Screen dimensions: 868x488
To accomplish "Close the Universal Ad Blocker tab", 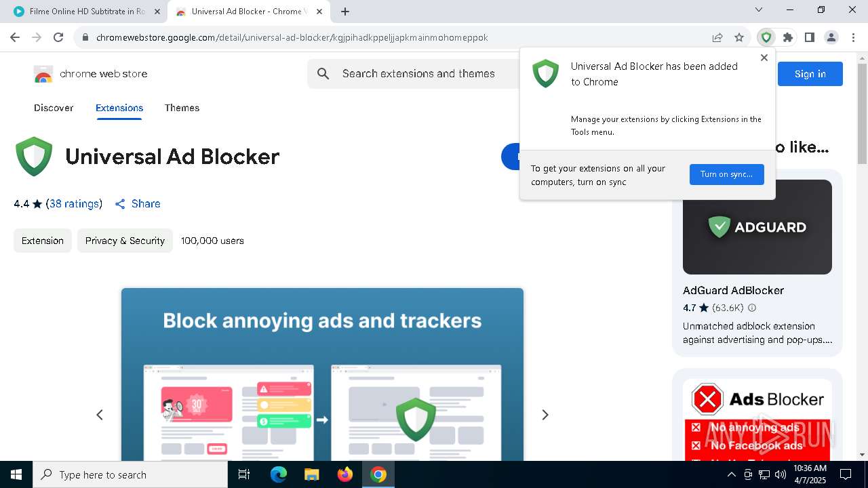I will click(x=319, y=12).
